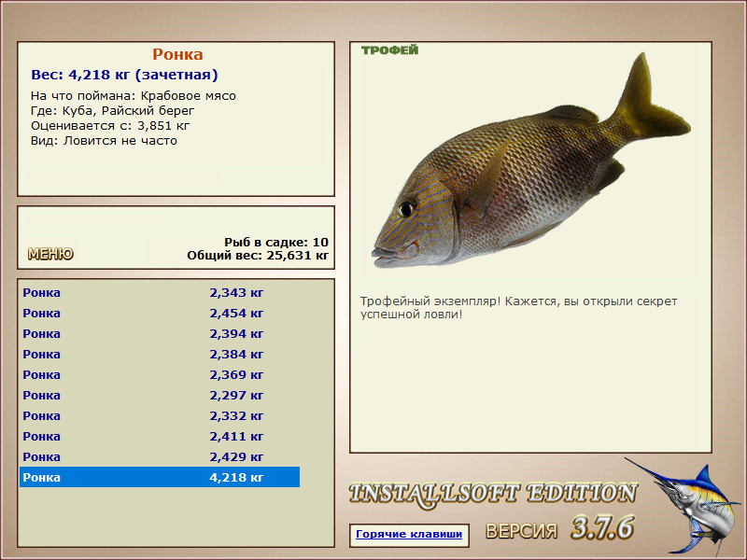Screen dimensions: 747x560
Task: Click the Оценивается с: 3,851 кг line
Action: [x=110, y=126]
